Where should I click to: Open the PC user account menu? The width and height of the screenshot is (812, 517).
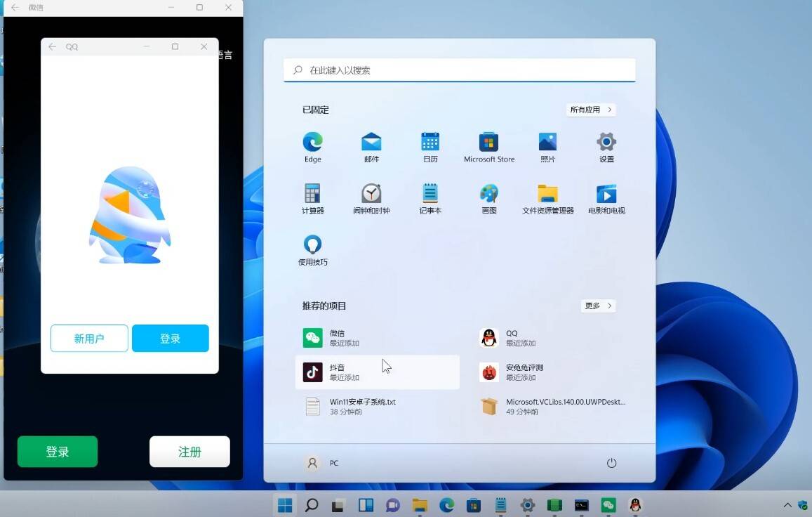pyautogui.click(x=322, y=463)
